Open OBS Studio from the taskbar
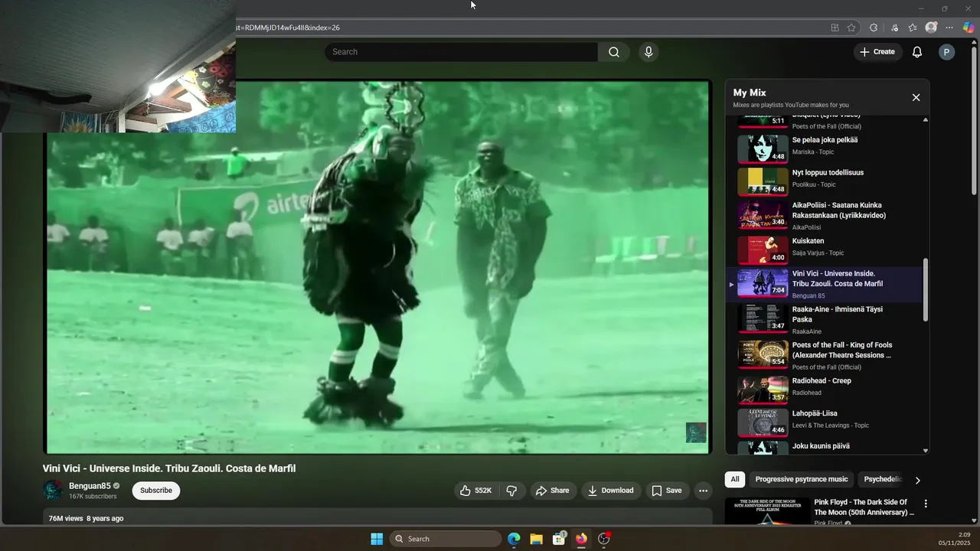This screenshot has width=980, height=551. tap(604, 539)
